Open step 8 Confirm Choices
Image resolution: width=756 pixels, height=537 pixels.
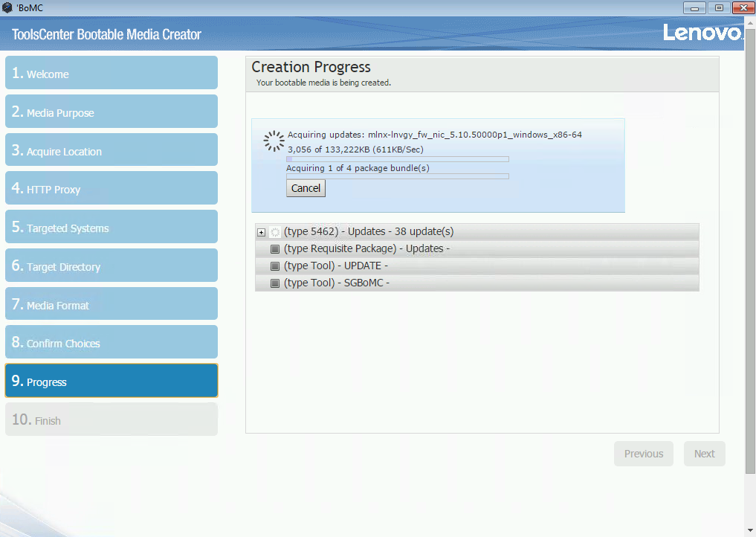click(x=112, y=342)
